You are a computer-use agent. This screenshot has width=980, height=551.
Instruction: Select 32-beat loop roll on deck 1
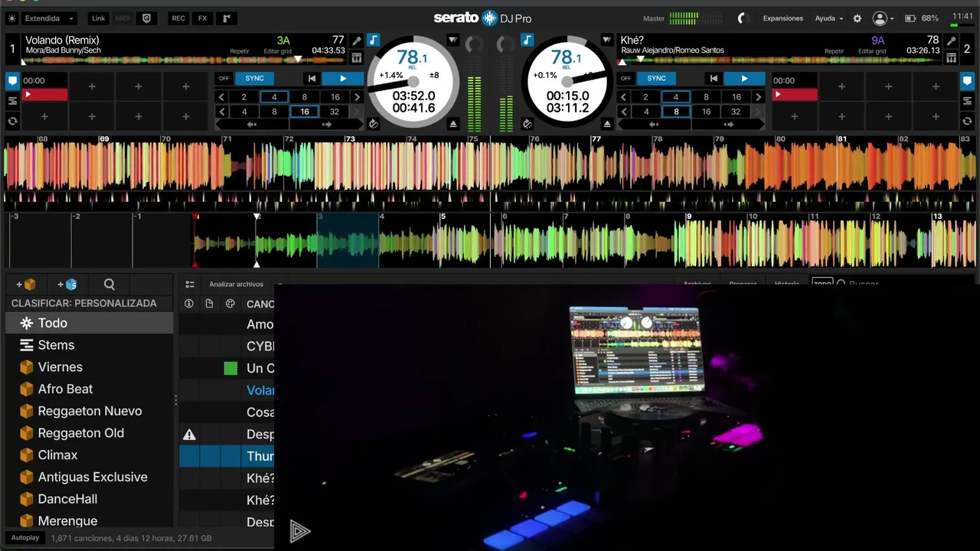[334, 112]
